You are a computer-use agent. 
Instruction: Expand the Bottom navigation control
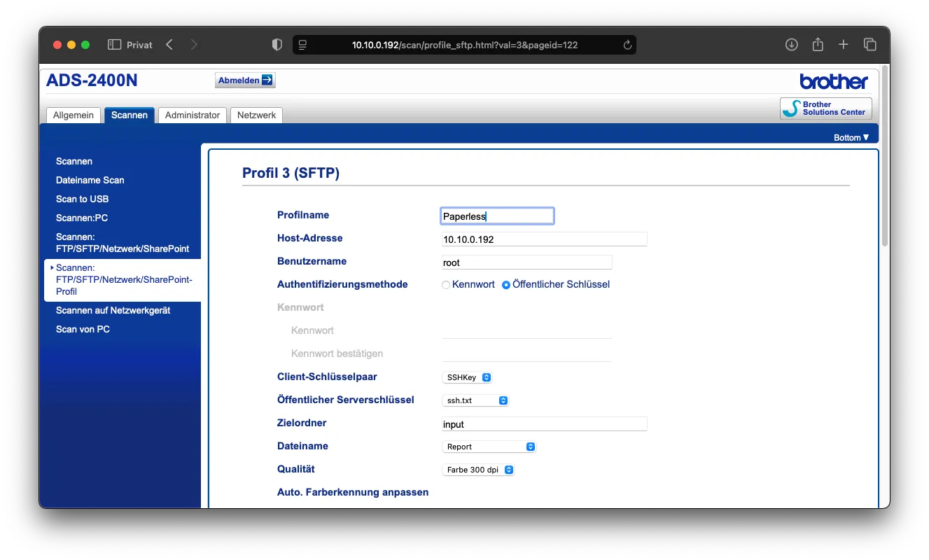tap(851, 137)
